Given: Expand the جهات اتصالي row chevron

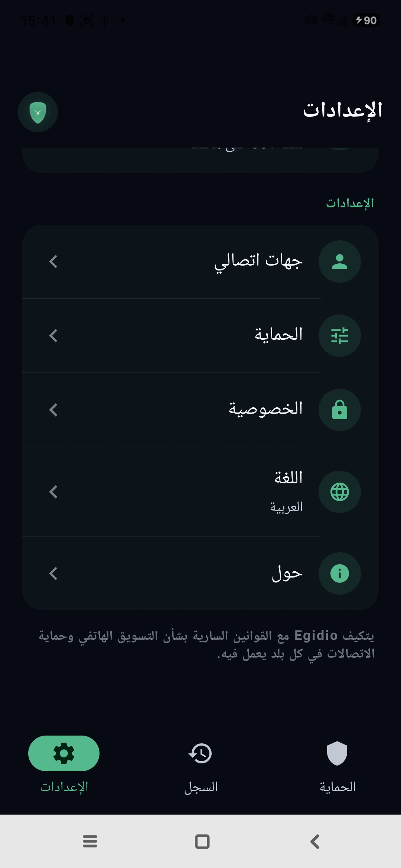Looking at the screenshot, I should coord(53,262).
